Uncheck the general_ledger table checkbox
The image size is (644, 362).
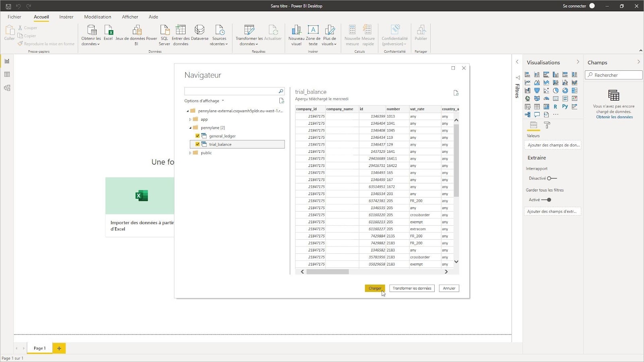(x=198, y=136)
